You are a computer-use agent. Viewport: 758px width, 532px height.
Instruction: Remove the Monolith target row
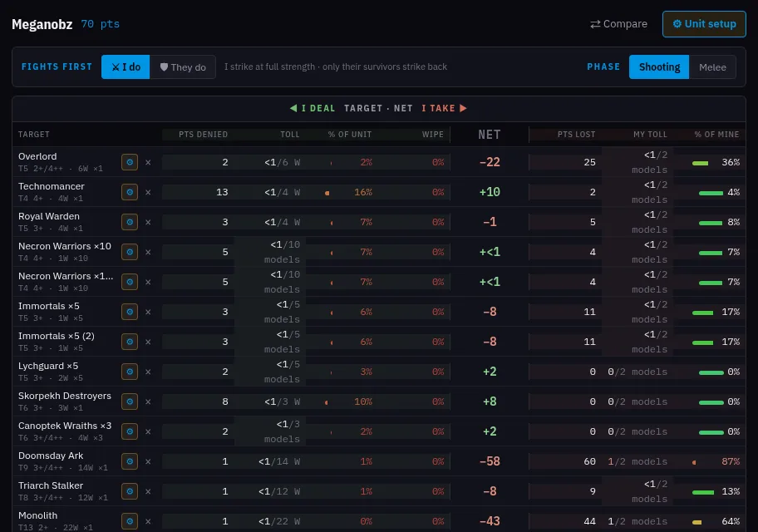148,522
